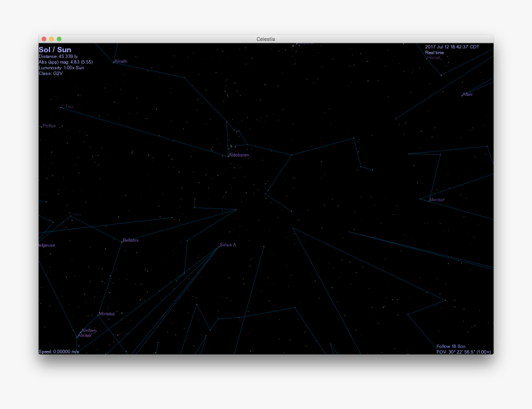Click the Sol / Sun heading
The height and width of the screenshot is (409, 532).
click(x=55, y=50)
